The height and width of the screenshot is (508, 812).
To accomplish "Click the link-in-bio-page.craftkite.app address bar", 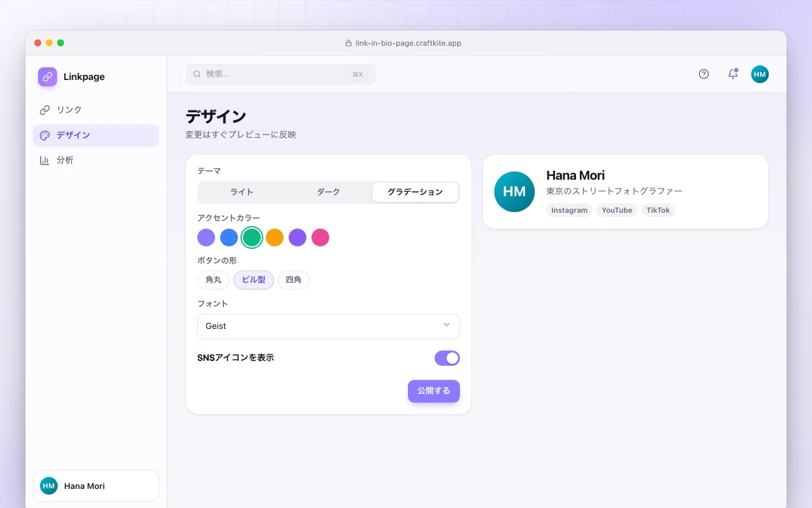I will pos(403,43).
